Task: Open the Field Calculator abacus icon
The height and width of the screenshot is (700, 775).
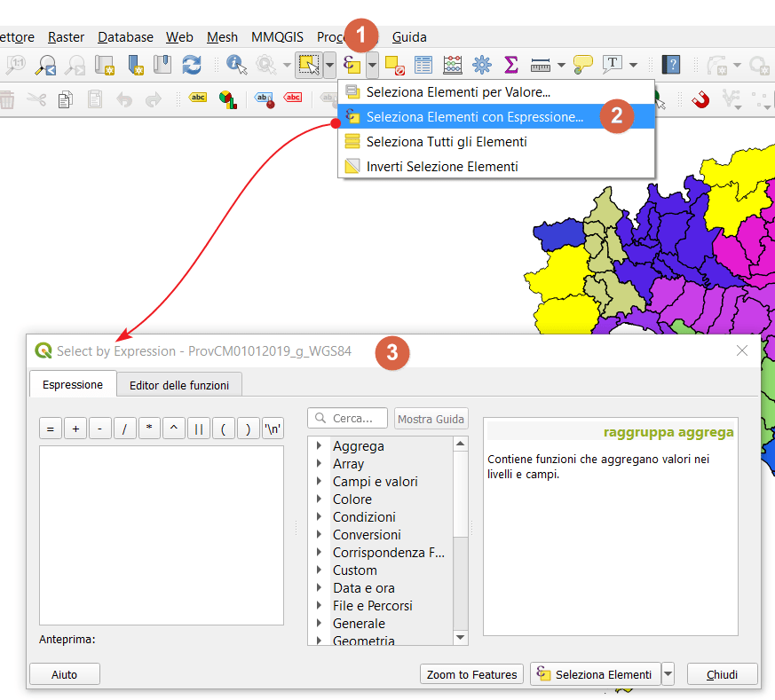Action: (453, 65)
